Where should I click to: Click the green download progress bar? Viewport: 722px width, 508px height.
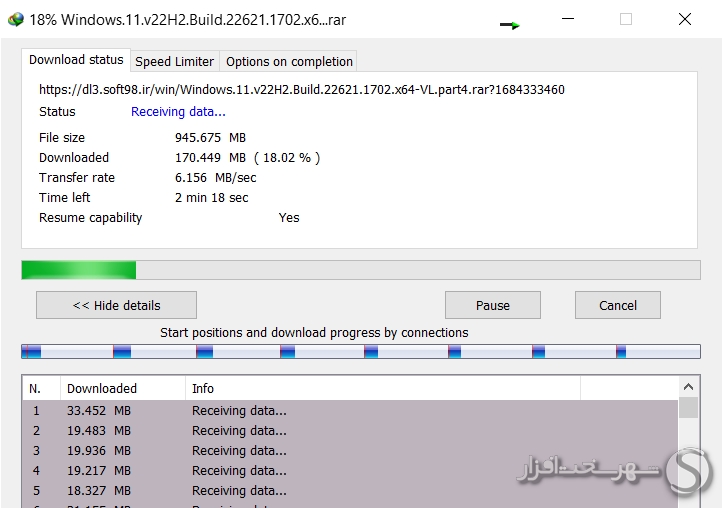pos(361,270)
